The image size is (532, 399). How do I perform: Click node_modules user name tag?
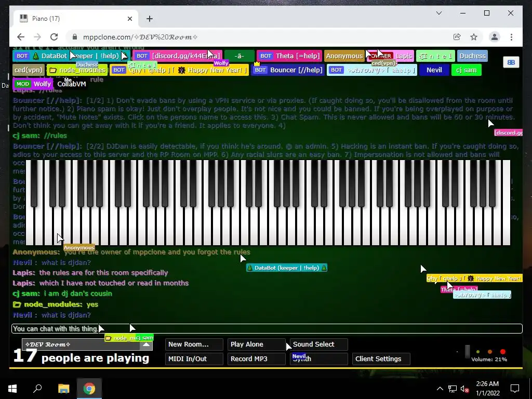[77, 70]
